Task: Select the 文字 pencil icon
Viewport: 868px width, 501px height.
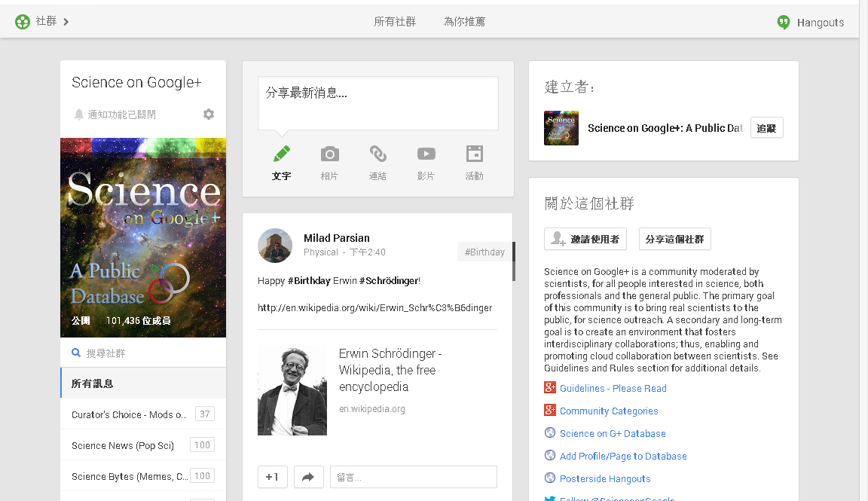Action: (x=281, y=154)
